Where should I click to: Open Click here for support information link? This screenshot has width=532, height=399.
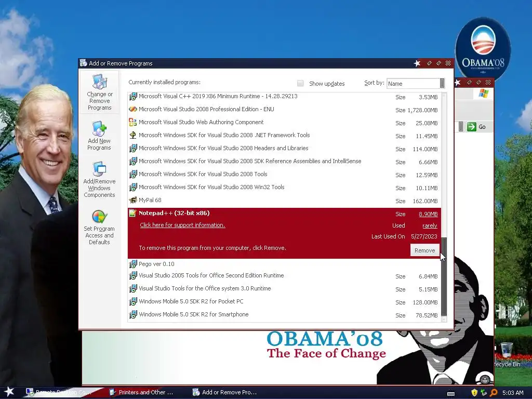182,225
